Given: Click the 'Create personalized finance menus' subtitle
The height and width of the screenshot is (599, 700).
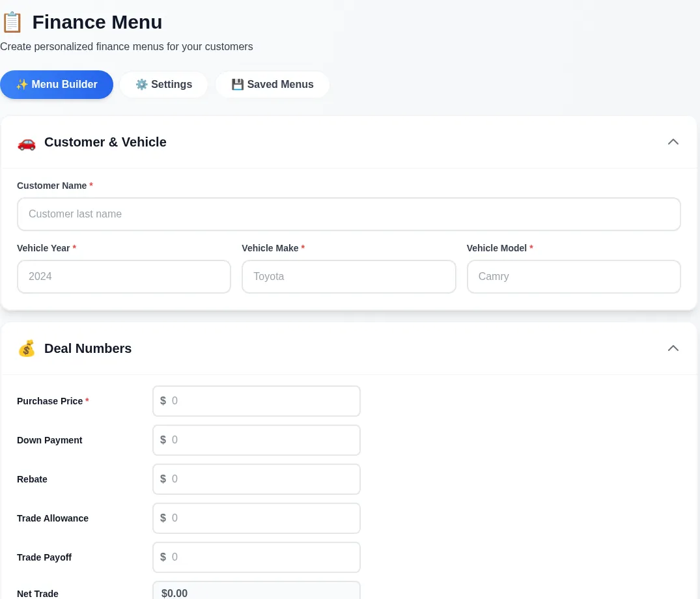Looking at the screenshot, I should pos(126,47).
